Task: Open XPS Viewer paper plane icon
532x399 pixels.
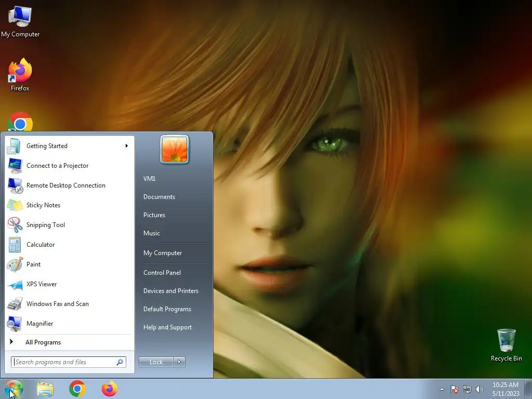Action: point(14,284)
